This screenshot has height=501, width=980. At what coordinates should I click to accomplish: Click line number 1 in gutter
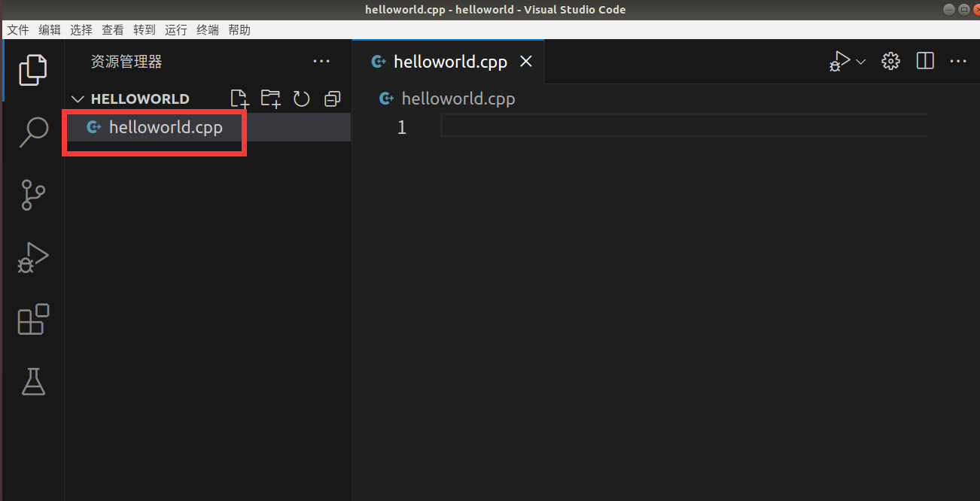tap(402, 128)
